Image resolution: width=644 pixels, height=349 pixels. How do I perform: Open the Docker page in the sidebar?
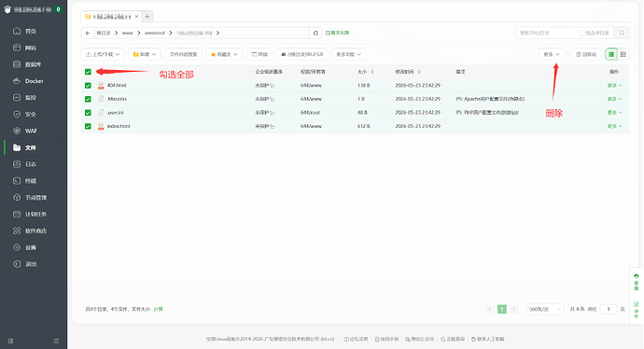(x=34, y=81)
